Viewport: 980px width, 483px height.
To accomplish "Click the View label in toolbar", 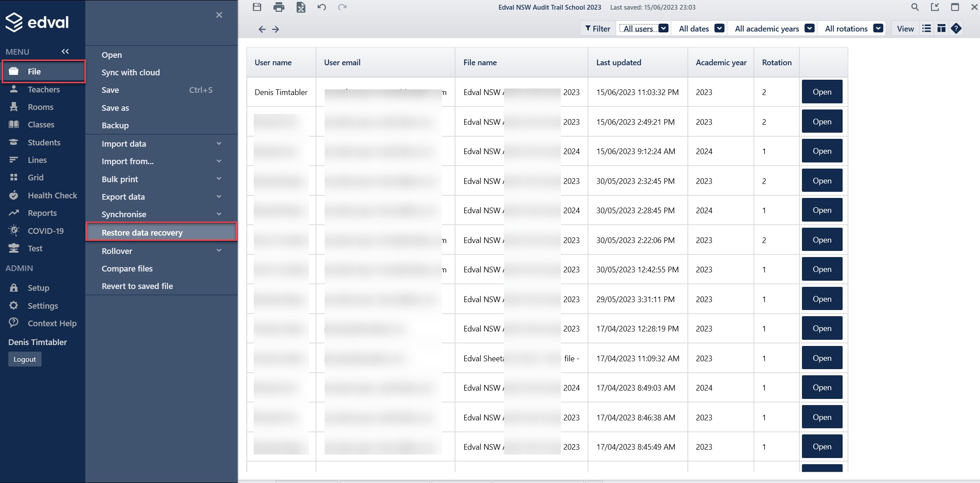I will 905,28.
